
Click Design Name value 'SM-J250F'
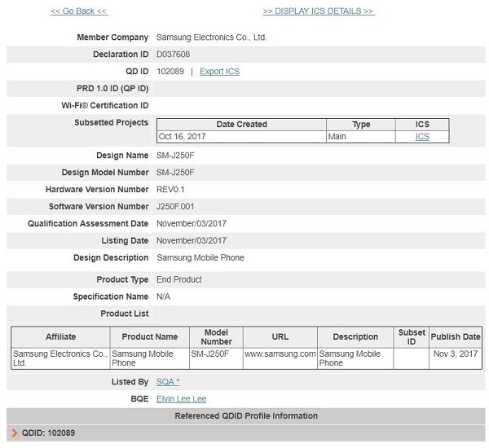coord(175,156)
